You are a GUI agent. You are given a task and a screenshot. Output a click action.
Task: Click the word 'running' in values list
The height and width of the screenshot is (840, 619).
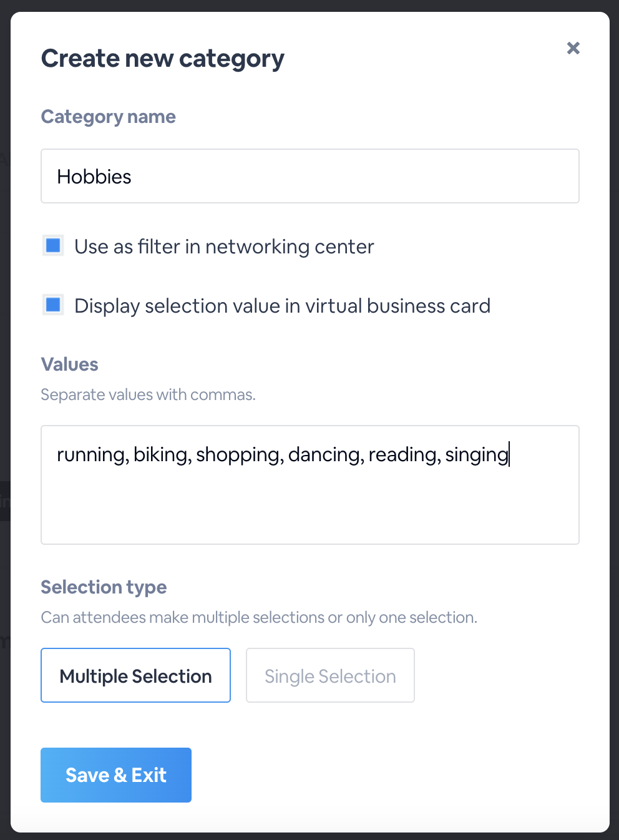click(x=91, y=455)
